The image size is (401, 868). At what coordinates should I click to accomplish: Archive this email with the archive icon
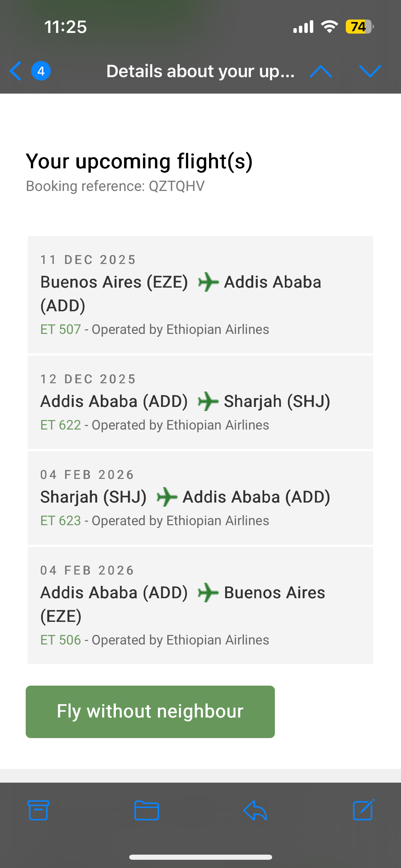38,810
